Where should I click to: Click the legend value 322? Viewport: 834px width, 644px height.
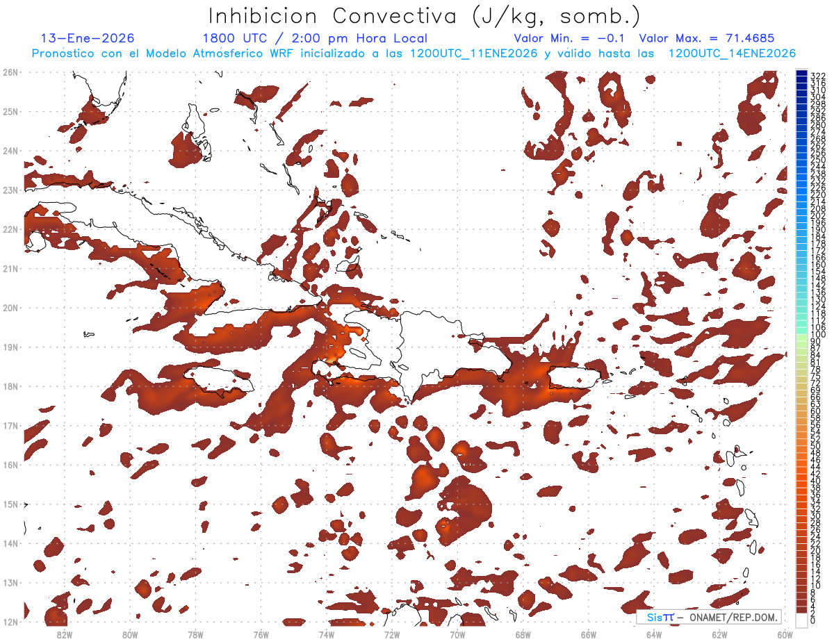pos(817,76)
